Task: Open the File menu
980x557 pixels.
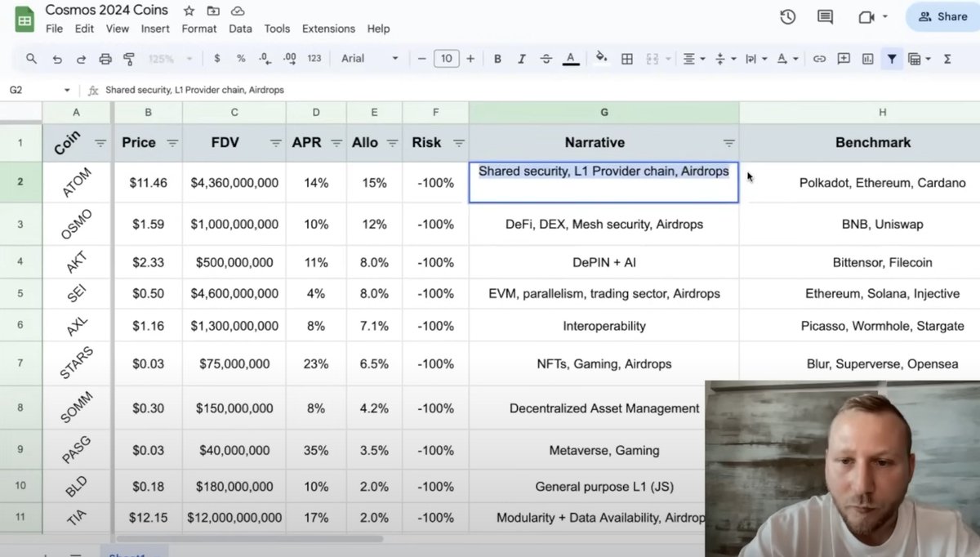Action: [x=54, y=29]
